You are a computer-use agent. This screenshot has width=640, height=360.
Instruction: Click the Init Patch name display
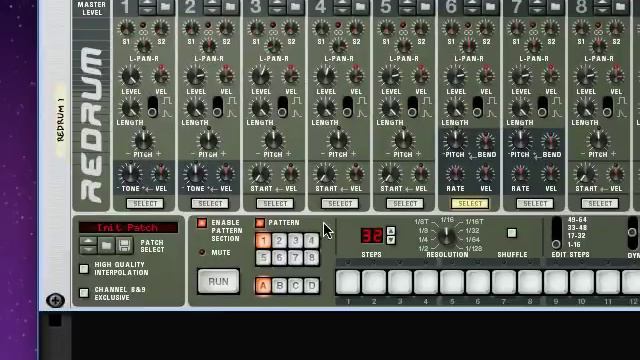click(x=129, y=227)
